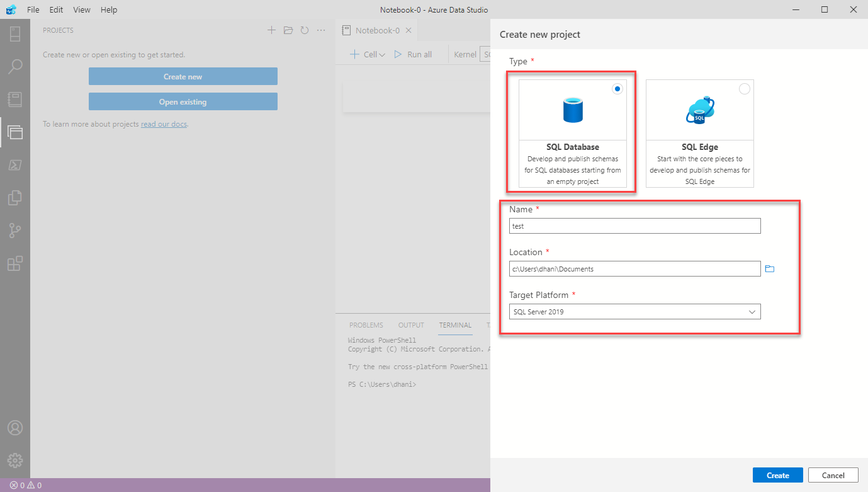Click errors and warnings status bar indicator
This screenshot has height=492, width=868.
click(x=26, y=485)
